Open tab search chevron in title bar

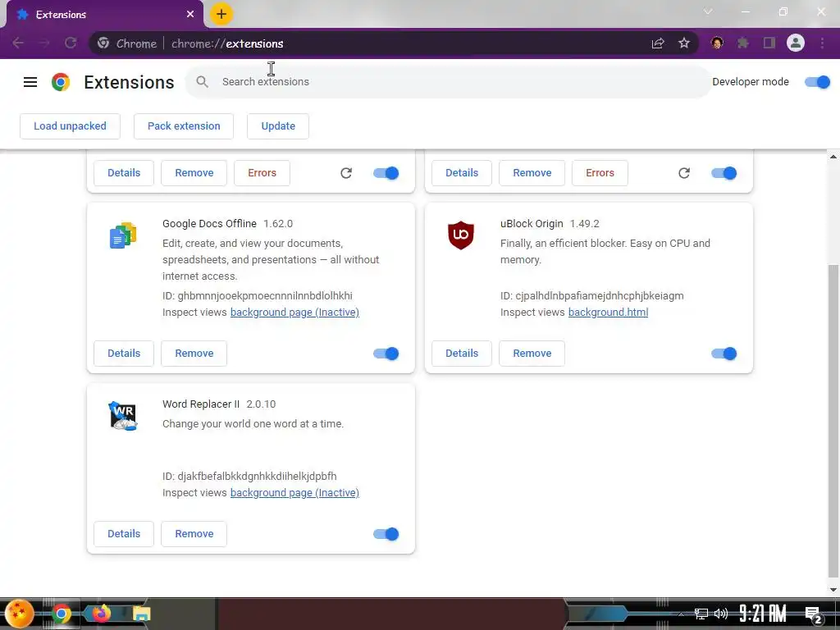708,11
